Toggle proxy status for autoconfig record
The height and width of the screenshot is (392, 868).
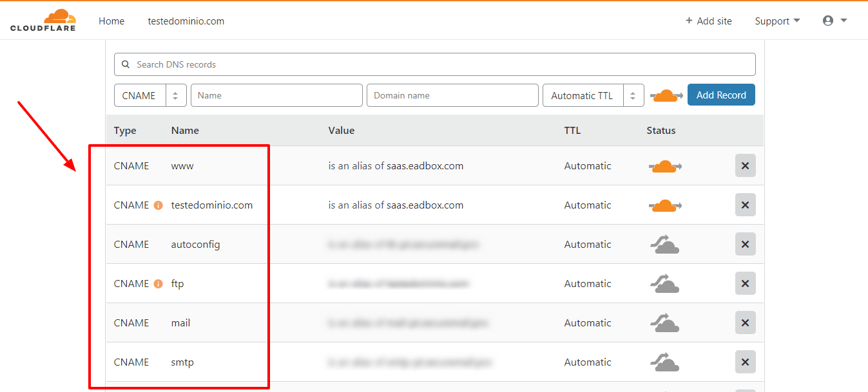tap(664, 245)
